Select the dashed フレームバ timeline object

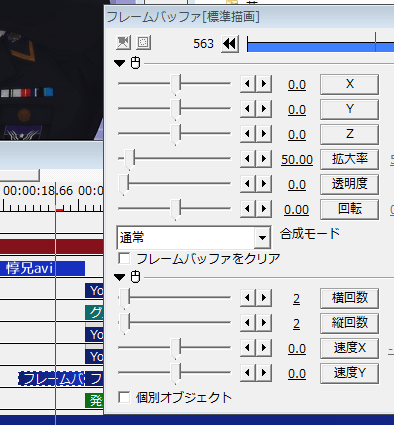point(51,379)
